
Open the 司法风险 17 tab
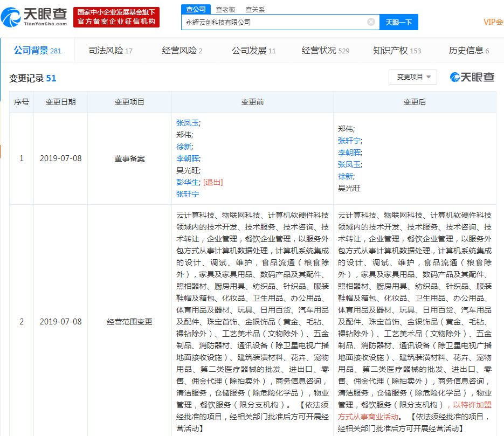point(111,51)
